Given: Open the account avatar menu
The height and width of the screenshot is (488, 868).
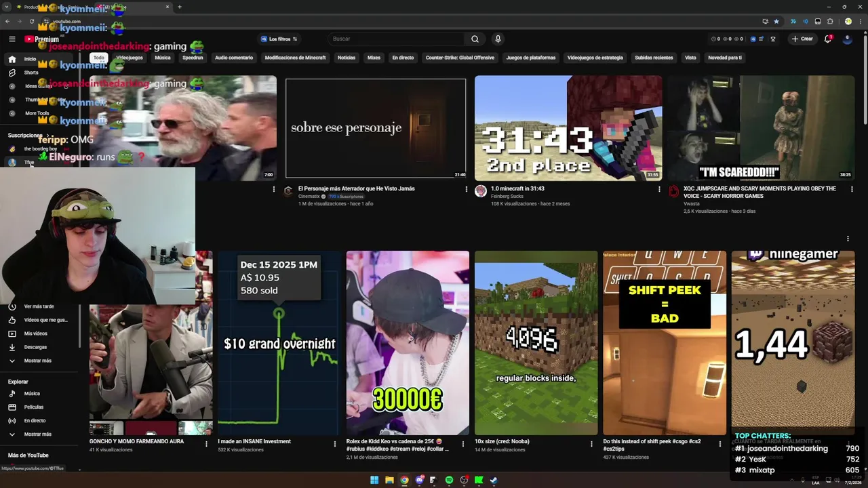Looking at the screenshot, I should 847,39.
